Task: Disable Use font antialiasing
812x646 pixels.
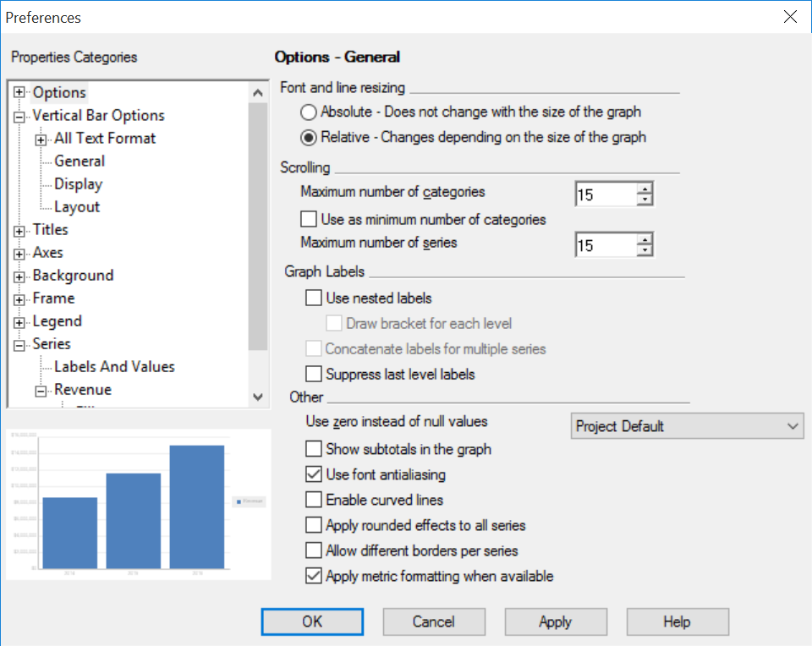Action: pos(314,474)
